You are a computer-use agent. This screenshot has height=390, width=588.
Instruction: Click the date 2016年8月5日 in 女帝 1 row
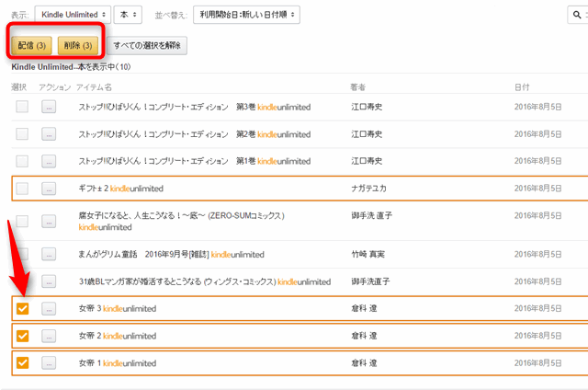point(537,363)
